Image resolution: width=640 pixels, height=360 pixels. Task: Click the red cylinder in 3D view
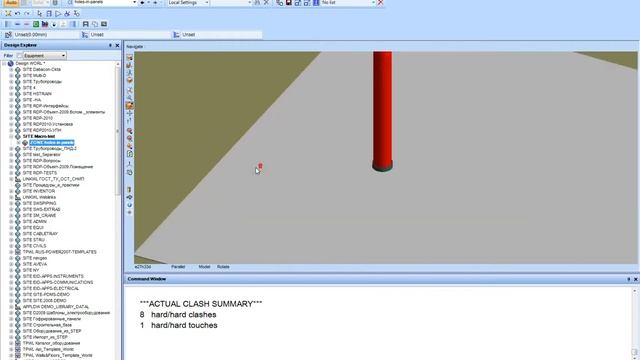[x=382, y=110]
